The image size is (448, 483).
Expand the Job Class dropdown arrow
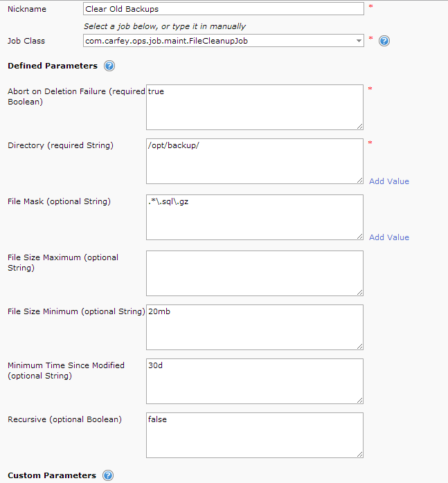[x=359, y=41]
